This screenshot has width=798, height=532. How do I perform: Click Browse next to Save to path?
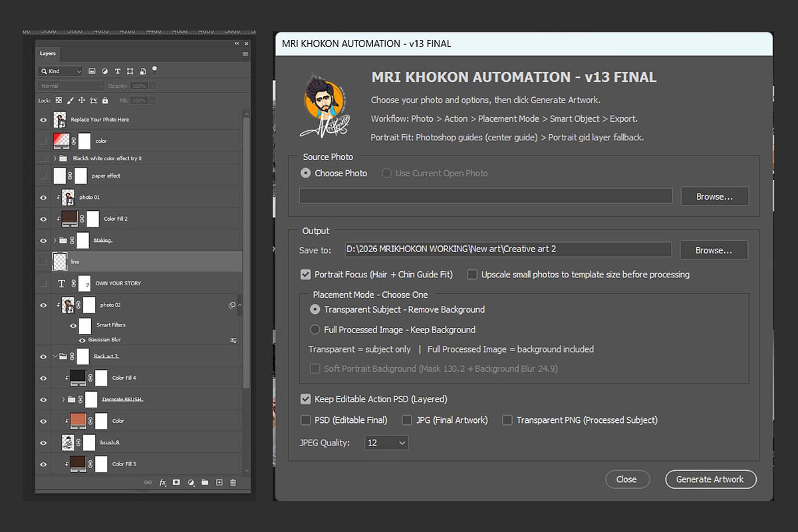click(714, 250)
